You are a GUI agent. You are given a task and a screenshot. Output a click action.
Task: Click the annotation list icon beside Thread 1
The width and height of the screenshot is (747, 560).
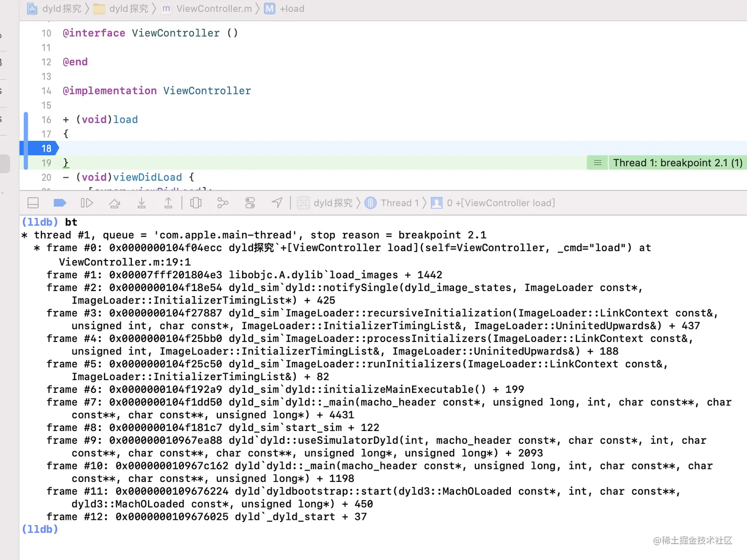point(597,163)
